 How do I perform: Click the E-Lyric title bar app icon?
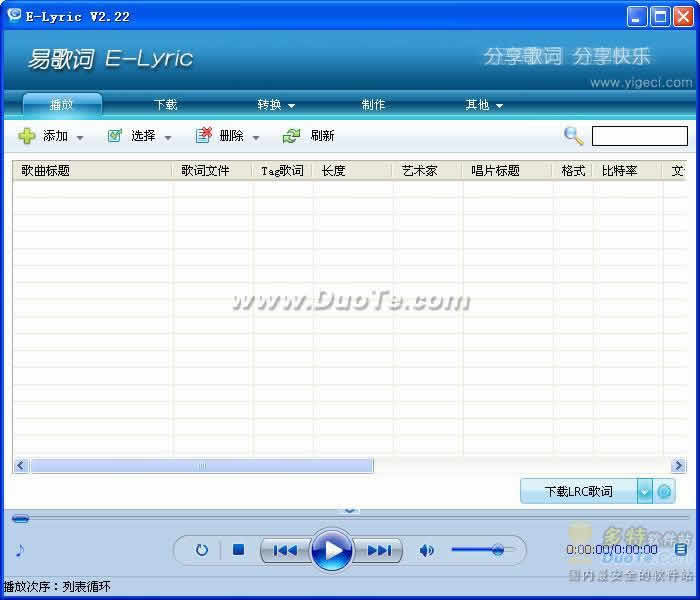14,16
